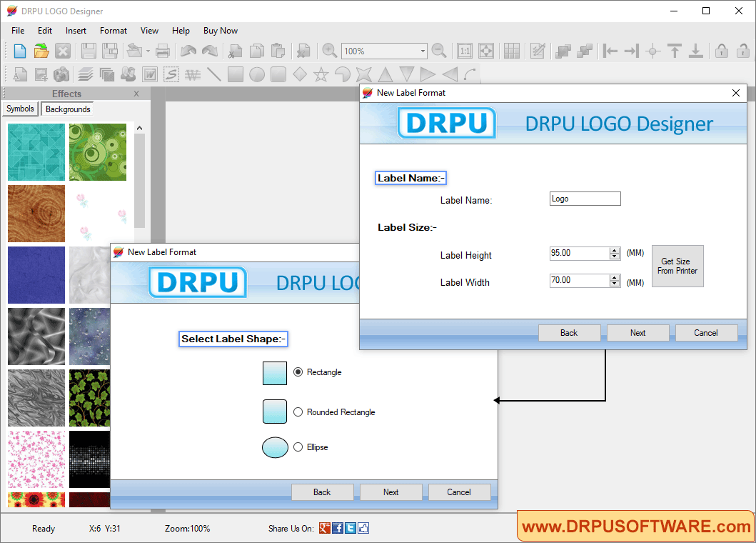Click the Lock padlock icon
This screenshot has height=543, width=756.
[x=722, y=51]
